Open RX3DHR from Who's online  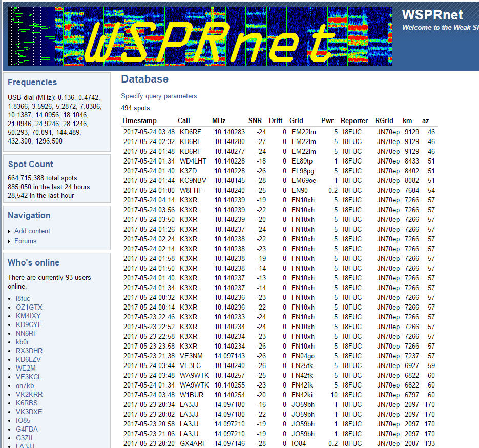tap(29, 351)
